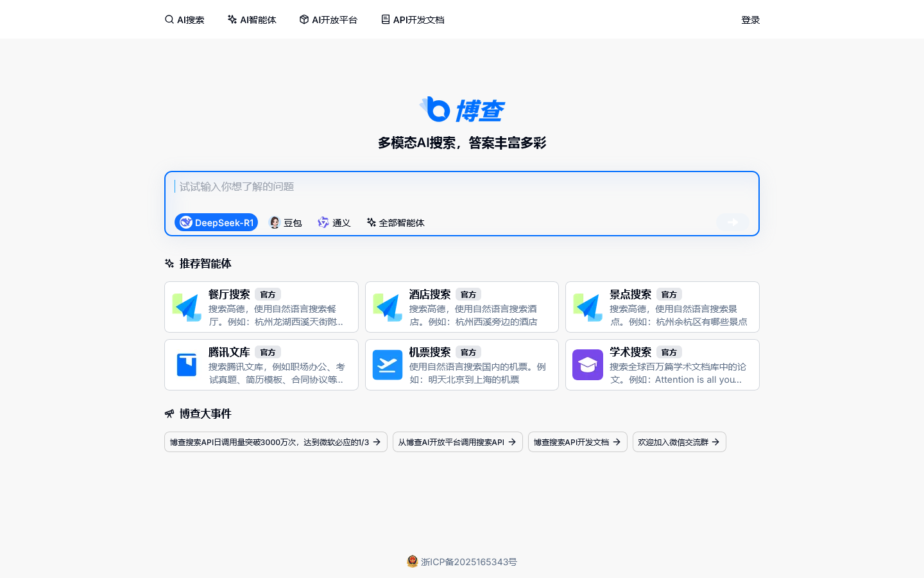Open the 腾讯文库 agent title
This screenshot has width=924, height=578.
(229, 352)
